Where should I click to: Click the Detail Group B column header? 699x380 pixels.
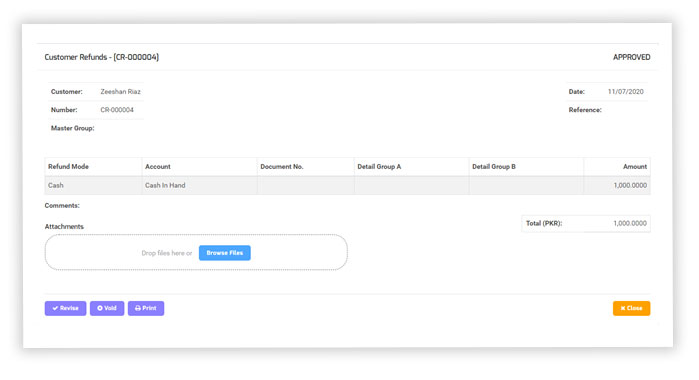click(494, 166)
